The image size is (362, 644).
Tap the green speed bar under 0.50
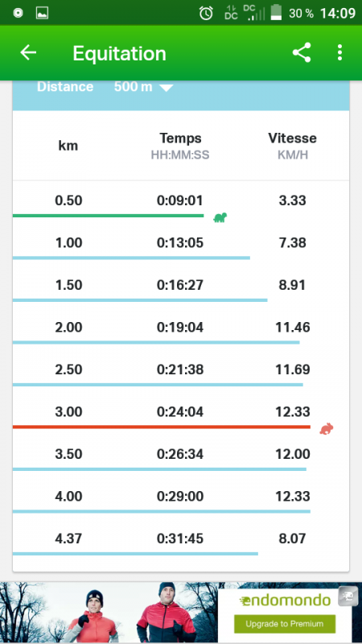109,215
